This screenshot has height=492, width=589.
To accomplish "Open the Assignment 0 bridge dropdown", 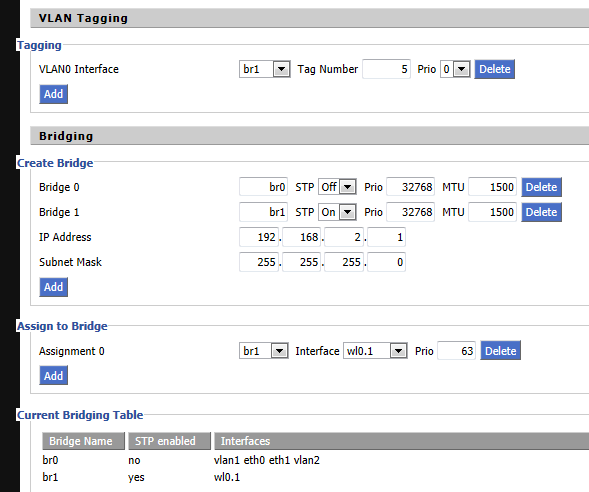I will [x=264, y=351].
